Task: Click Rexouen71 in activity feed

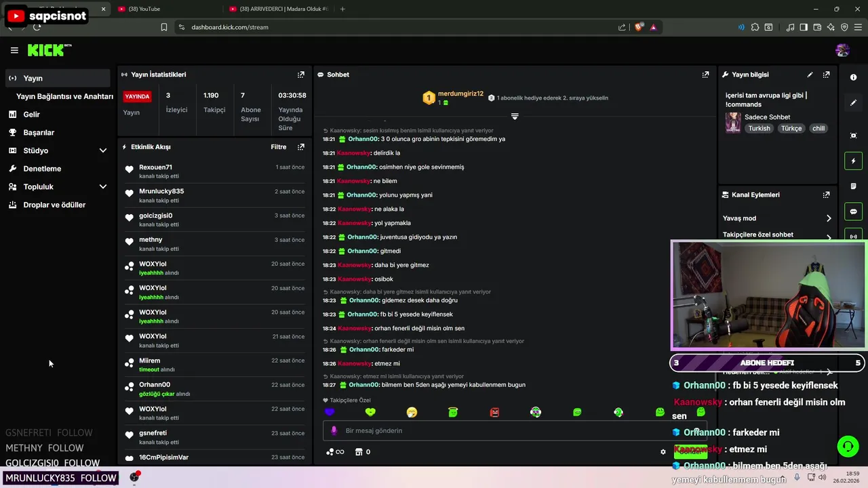Action: point(155,167)
